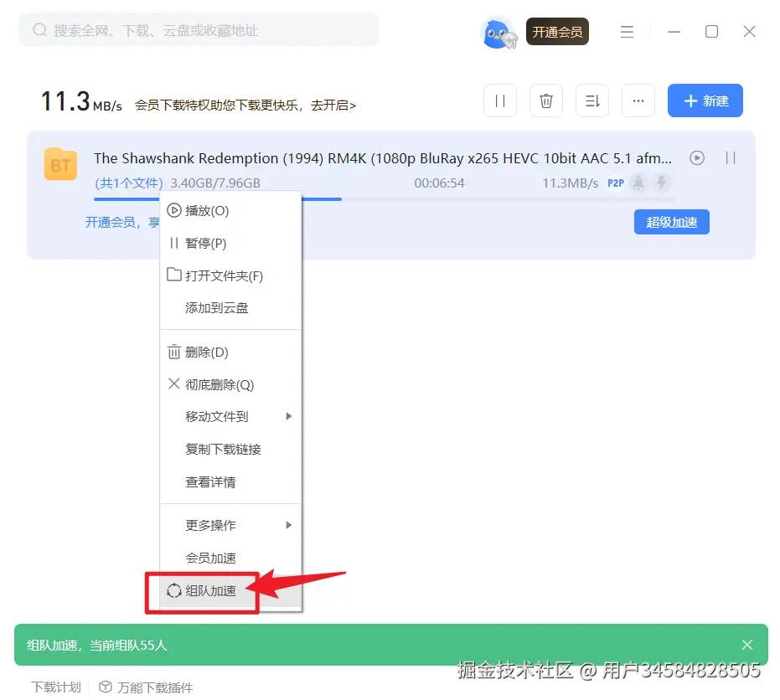Click the universal download plugin cube icon
780x700 pixels.
pyautogui.click(x=105, y=687)
